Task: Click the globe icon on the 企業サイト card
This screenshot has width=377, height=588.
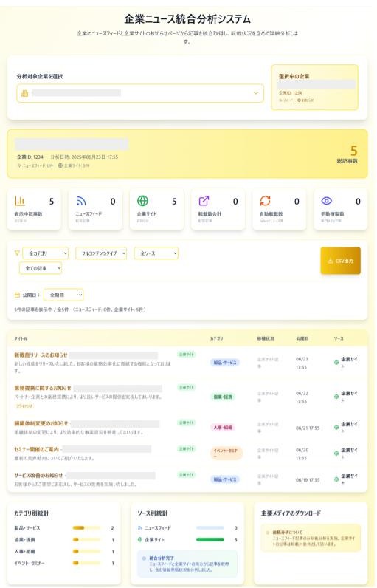Action: (142, 201)
